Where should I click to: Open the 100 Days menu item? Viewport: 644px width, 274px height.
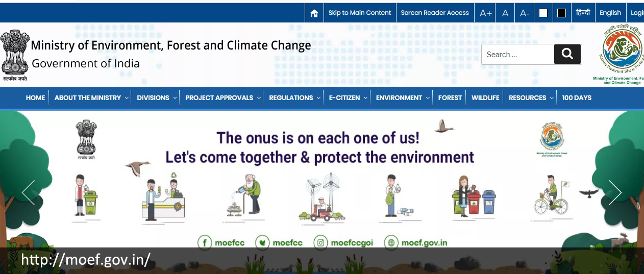click(576, 97)
